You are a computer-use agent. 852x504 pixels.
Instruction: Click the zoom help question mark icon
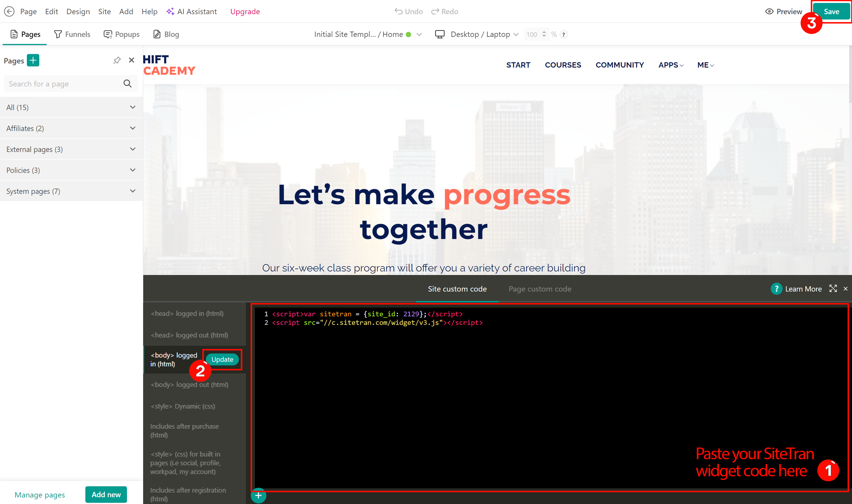coord(563,34)
